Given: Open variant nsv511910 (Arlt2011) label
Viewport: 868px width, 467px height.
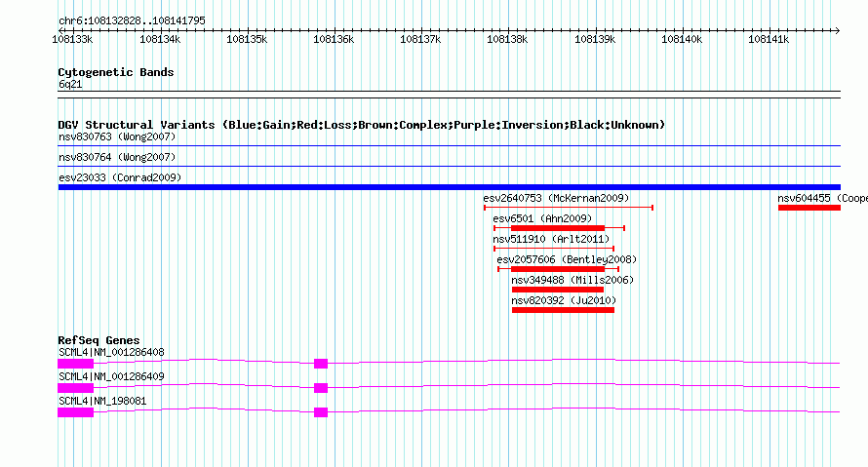Looking at the screenshot, I should click(x=551, y=239).
